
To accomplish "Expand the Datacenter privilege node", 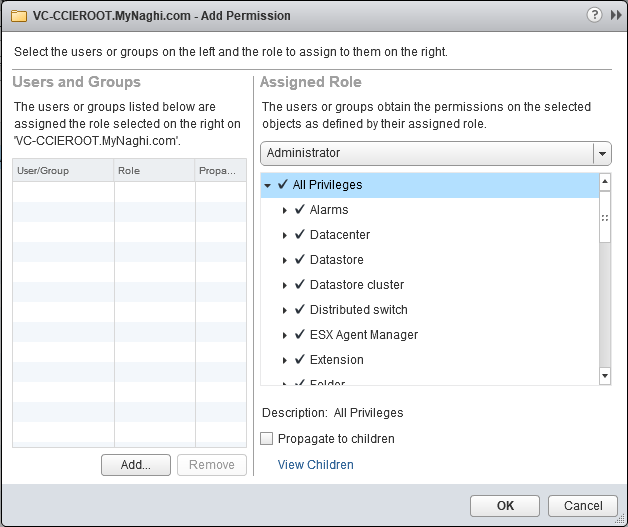I will coord(285,235).
